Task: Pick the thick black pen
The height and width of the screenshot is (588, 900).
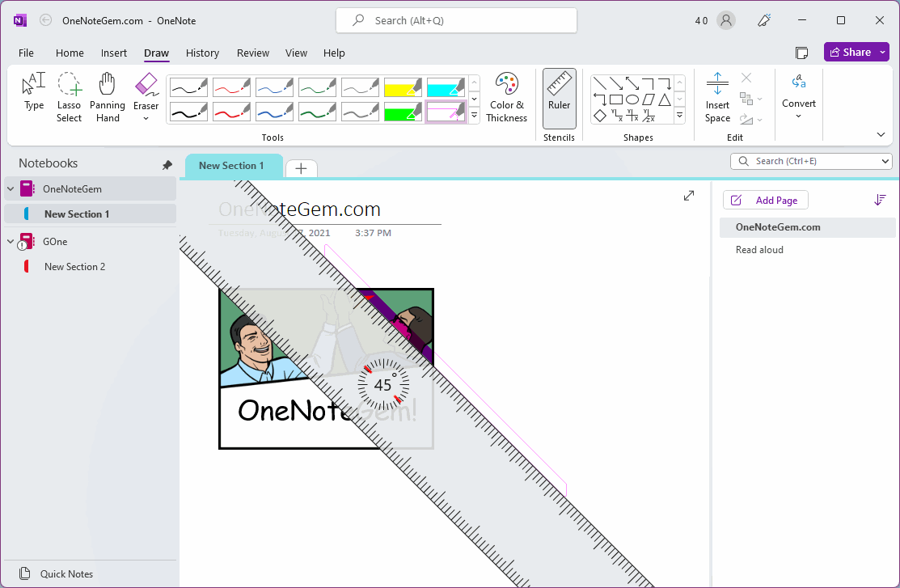Action: 188,112
